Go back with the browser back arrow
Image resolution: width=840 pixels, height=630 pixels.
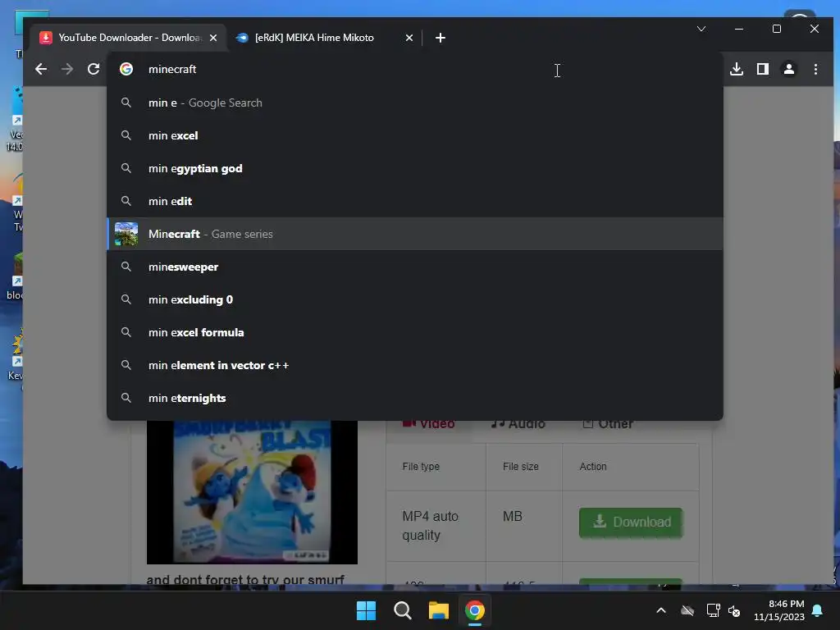pyautogui.click(x=41, y=69)
